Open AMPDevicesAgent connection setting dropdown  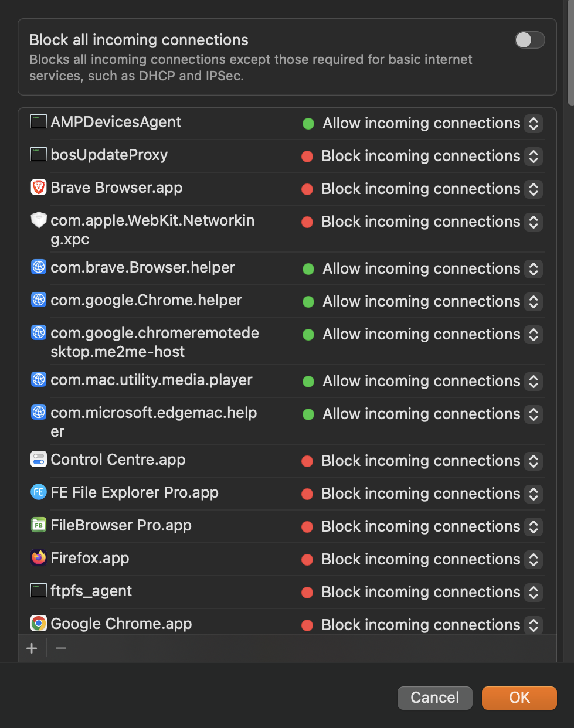click(x=533, y=124)
